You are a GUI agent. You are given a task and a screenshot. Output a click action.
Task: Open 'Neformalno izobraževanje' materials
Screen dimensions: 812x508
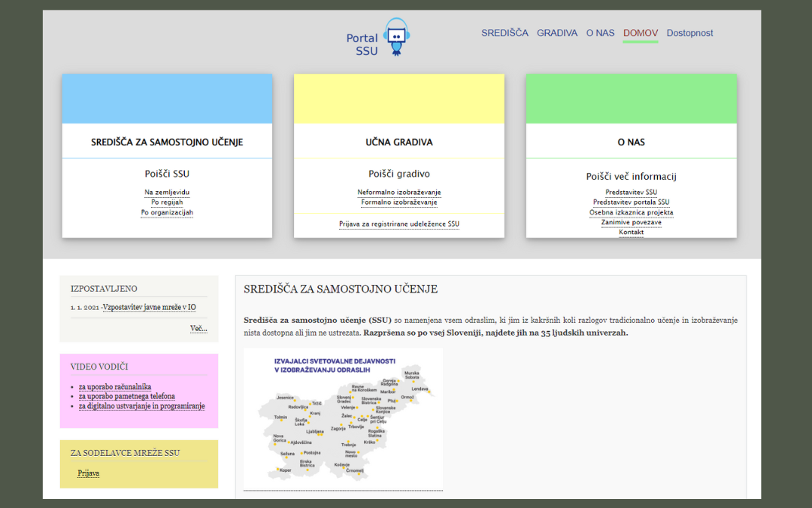coord(398,193)
